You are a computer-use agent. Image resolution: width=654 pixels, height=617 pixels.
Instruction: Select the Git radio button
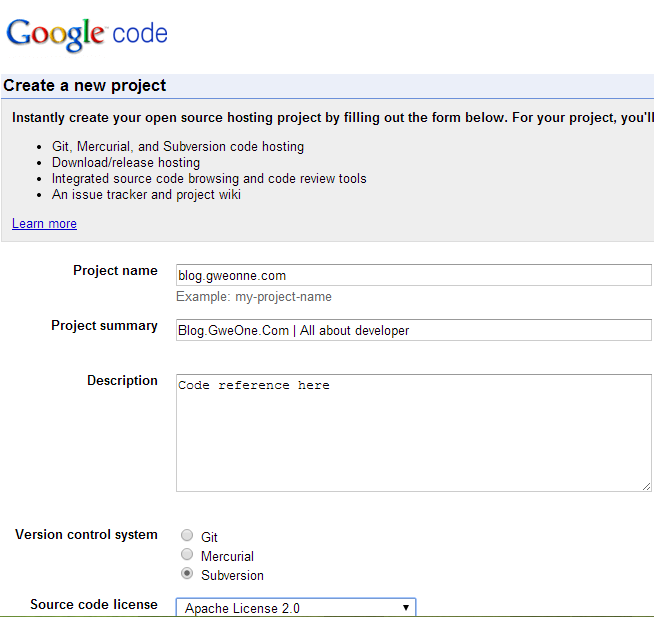187,535
